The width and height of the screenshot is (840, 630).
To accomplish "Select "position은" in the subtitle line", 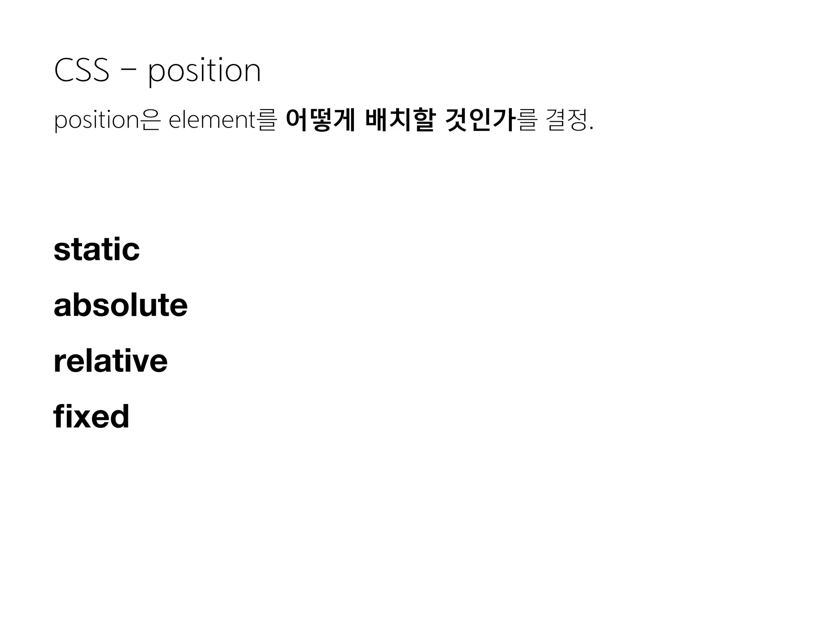I will (107, 121).
